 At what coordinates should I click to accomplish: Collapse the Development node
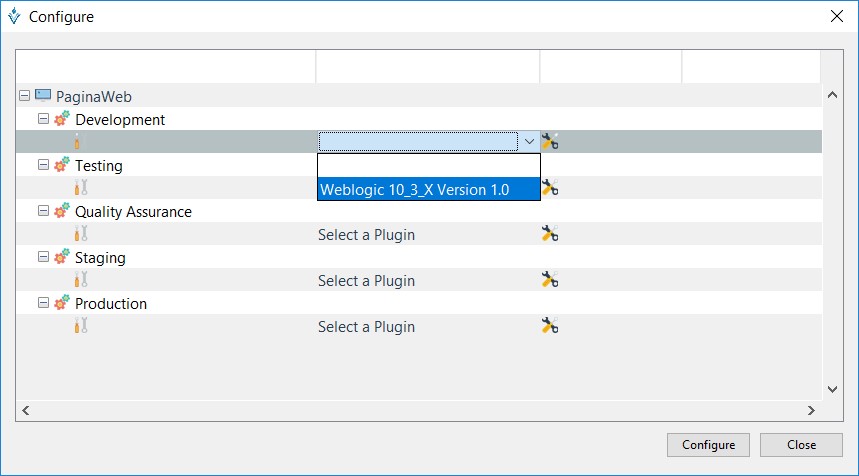tap(43, 119)
